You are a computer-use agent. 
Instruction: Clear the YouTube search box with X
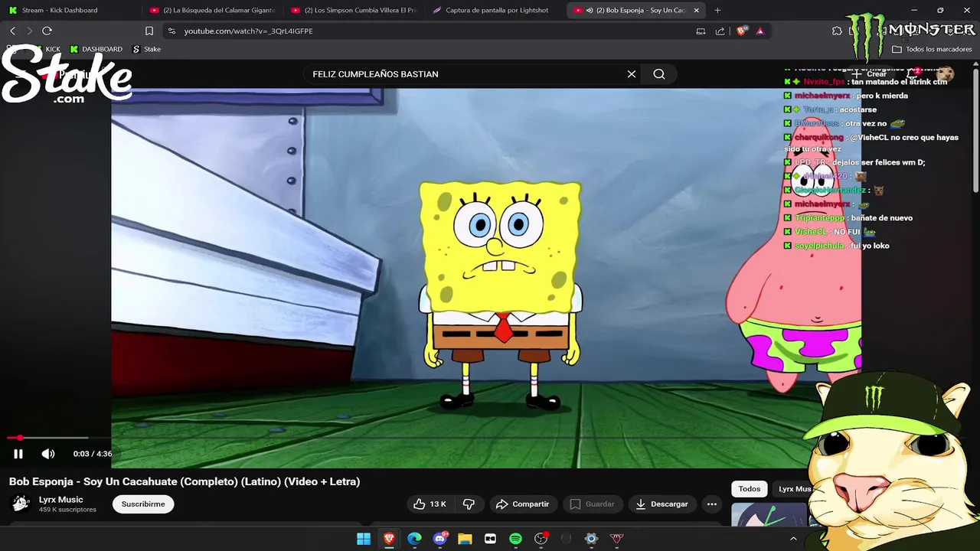click(632, 74)
